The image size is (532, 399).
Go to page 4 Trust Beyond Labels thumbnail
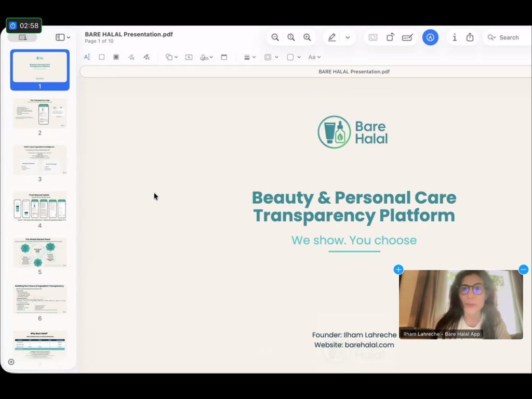(39, 206)
